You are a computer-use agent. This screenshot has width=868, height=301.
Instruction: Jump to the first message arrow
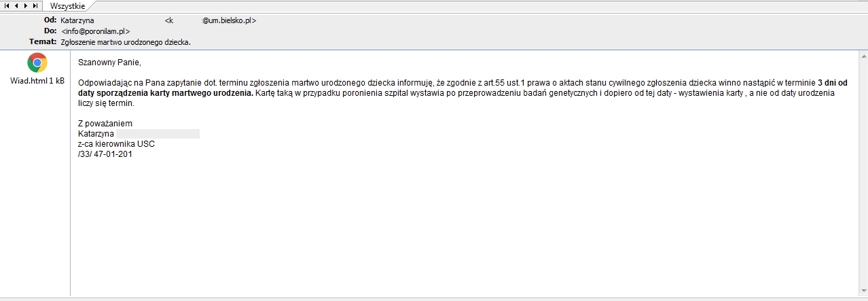click(7, 5)
